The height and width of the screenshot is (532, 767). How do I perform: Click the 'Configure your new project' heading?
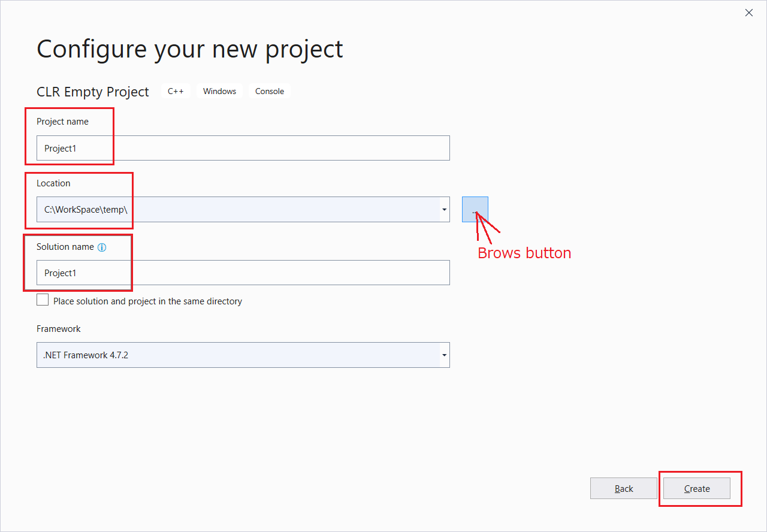189,49
